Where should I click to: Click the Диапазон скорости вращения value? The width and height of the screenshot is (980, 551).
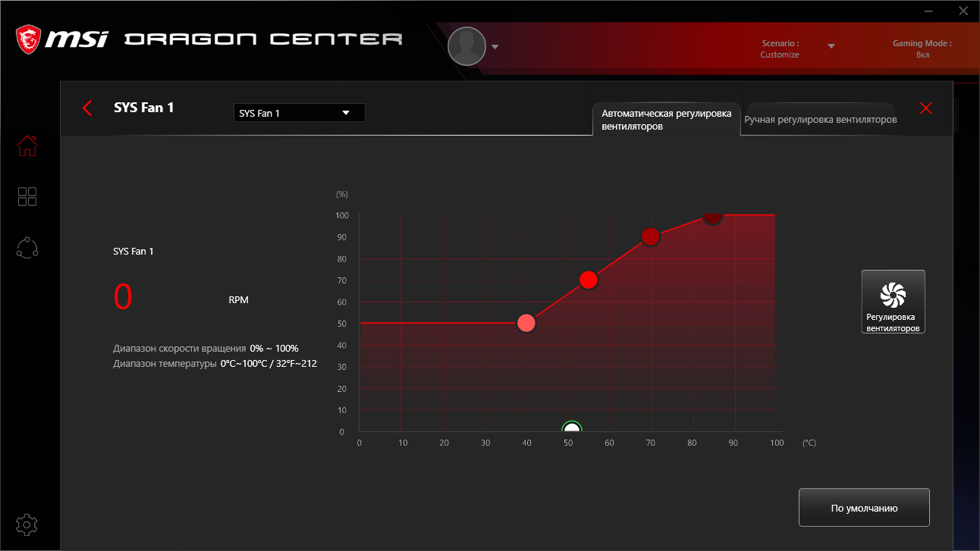274,348
